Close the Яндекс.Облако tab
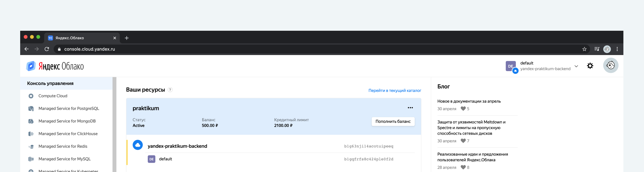The width and height of the screenshot is (644, 172). point(115,38)
